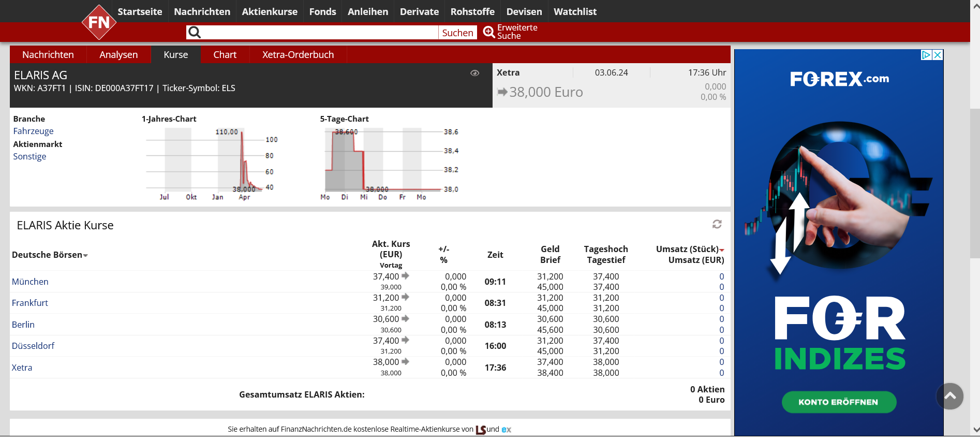
Task: Sort by Umsatz (Stück) column arrow
Action: click(x=722, y=250)
